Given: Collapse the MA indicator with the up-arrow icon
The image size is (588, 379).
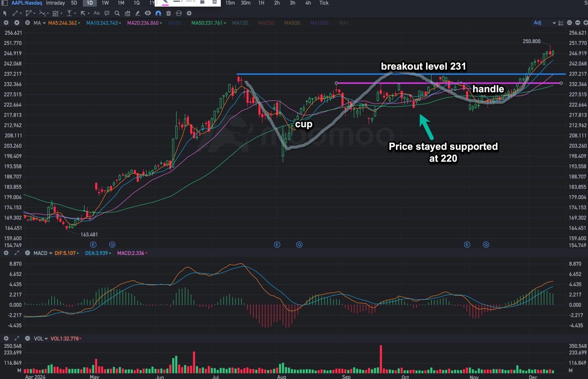Looking at the screenshot, I should [17, 23].
